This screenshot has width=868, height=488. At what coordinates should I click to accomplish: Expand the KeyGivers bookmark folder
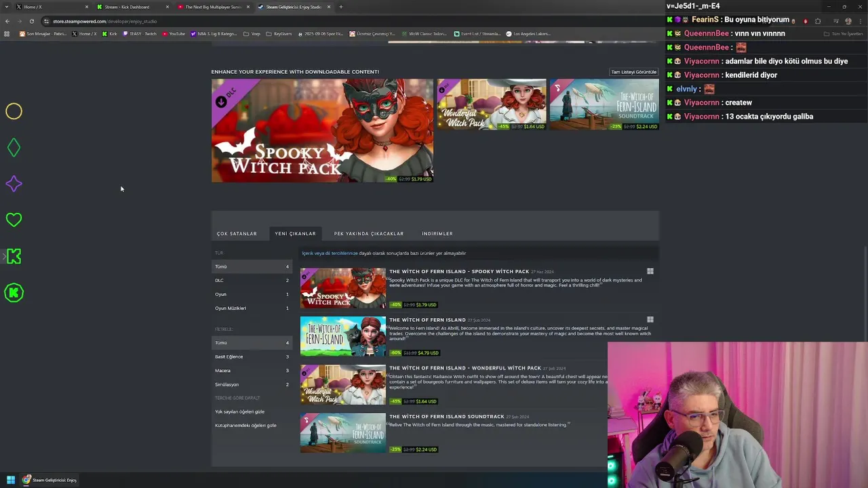tap(279, 33)
